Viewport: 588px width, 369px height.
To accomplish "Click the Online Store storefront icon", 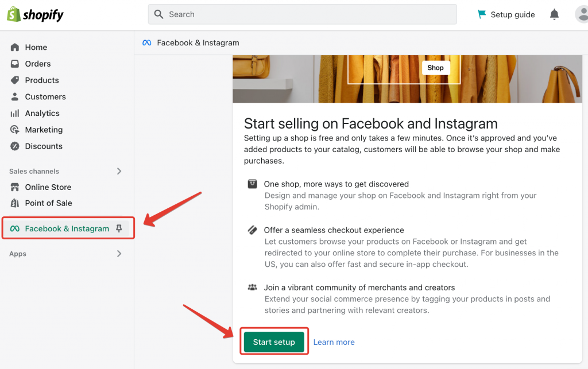I will tap(14, 187).
